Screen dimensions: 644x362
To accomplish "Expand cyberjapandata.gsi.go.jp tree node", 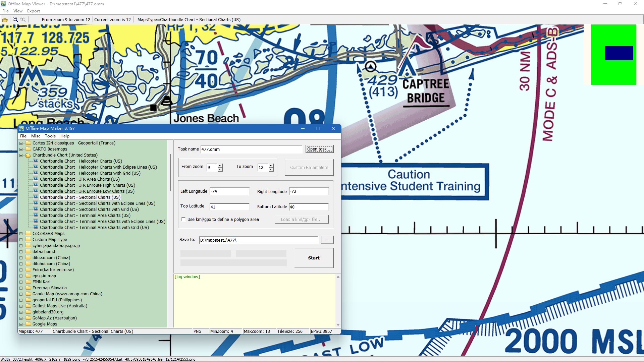I will pyautogui.click(x=21, y=246).
